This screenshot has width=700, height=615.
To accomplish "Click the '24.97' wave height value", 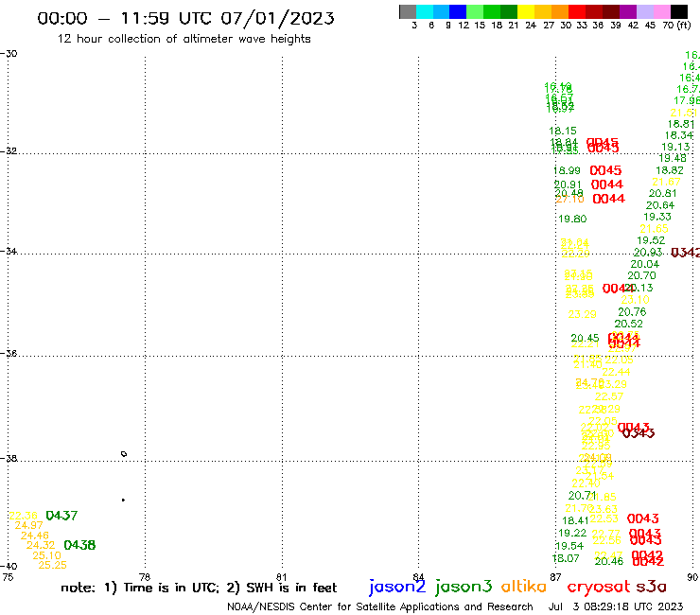I will click(x=28, y=526).
